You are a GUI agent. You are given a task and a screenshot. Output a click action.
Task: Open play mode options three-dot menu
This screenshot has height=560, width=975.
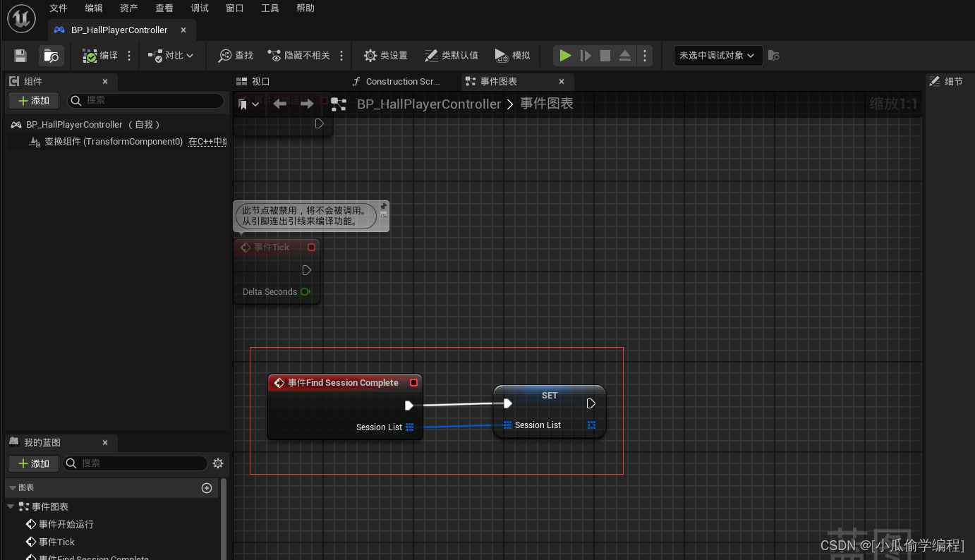[x=645, y=55]
